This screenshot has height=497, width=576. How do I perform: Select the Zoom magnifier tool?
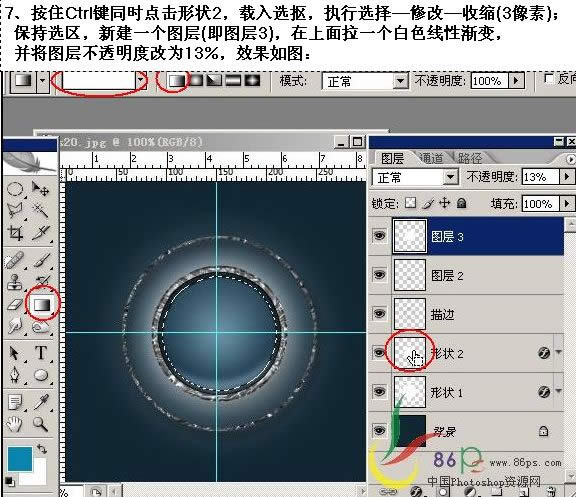pos(40,424)
